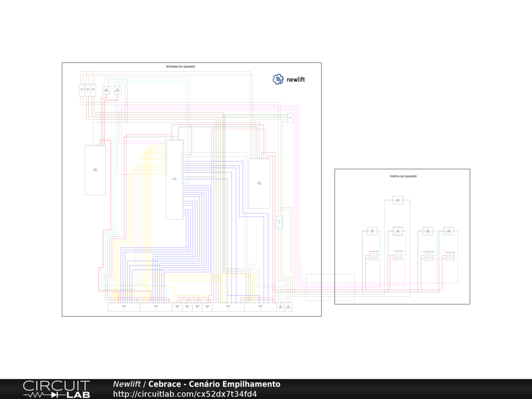Select the tall microcontroller block in the center

pos(175,179)
